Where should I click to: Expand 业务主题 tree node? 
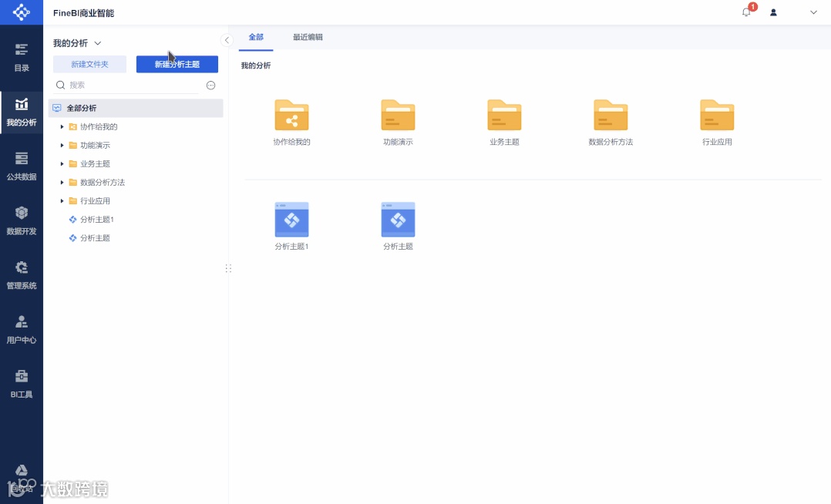[x=62, y=163]
